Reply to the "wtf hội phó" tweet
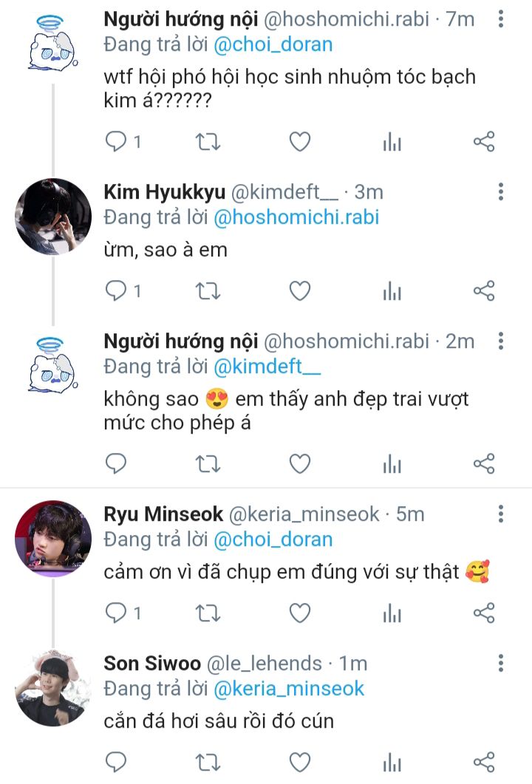This screenshot has width=532, height=784. tap(117, 142)
